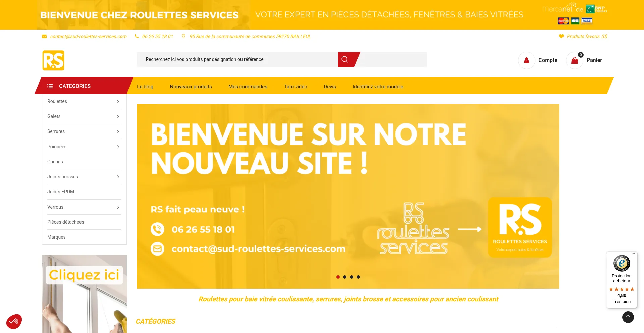Click the red checkmark widget icon
Image resolution: width=644 pixels, height=333 pixels.
tap(14, 322)
